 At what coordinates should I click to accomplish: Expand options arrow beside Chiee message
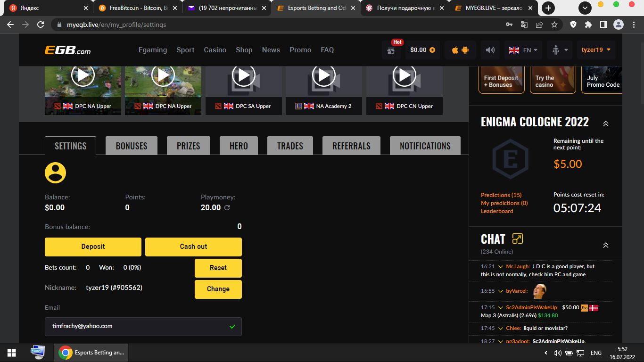tap(501, 328)
